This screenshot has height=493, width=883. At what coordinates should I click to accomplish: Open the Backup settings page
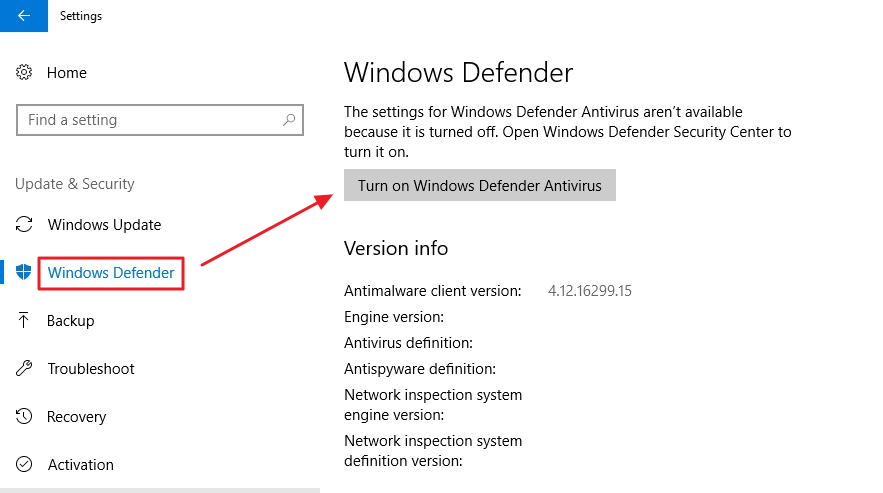tap(70, 321)
